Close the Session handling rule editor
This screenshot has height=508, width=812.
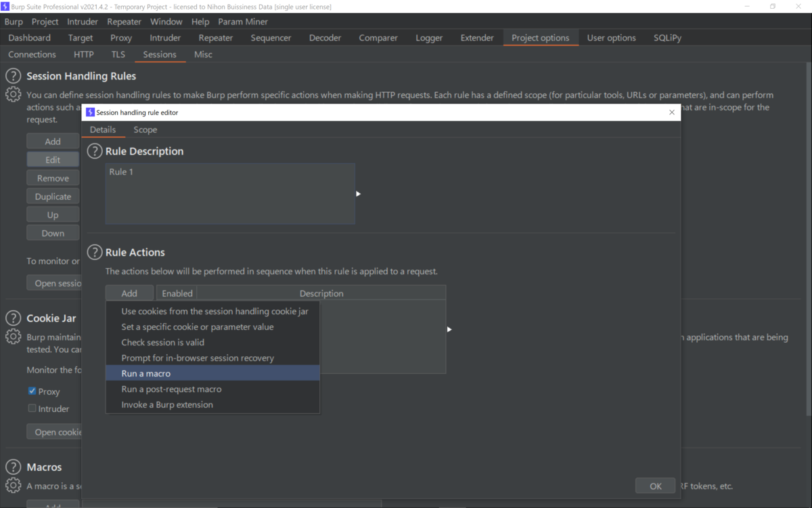point(672,112)
